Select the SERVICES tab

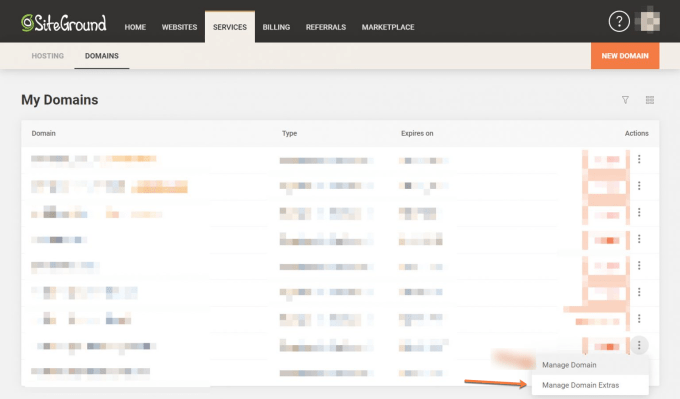click(x=230, y=27)
